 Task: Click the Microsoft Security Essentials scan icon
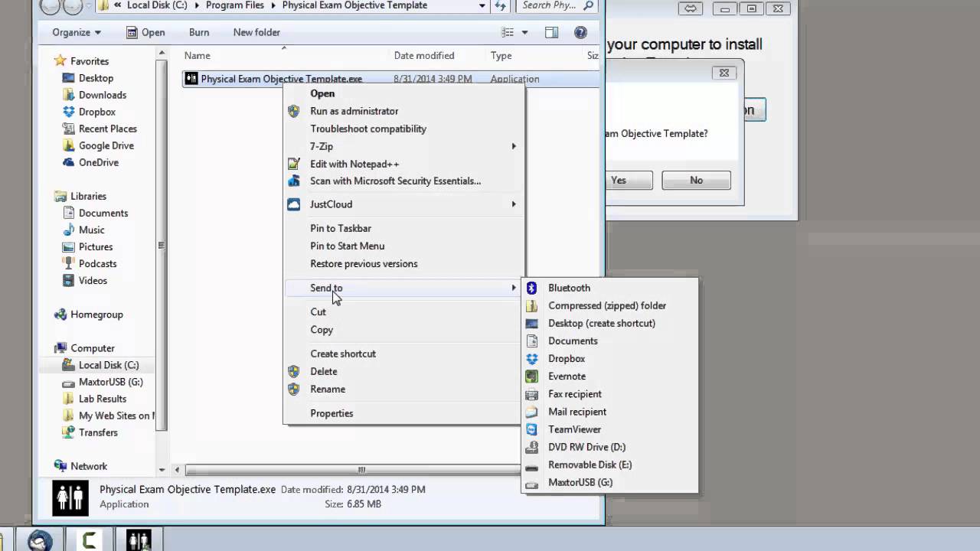coord(293,181)
